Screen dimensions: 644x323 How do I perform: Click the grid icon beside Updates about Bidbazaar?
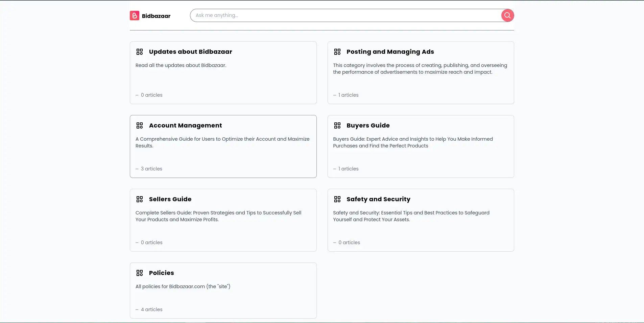click(140, 52)
